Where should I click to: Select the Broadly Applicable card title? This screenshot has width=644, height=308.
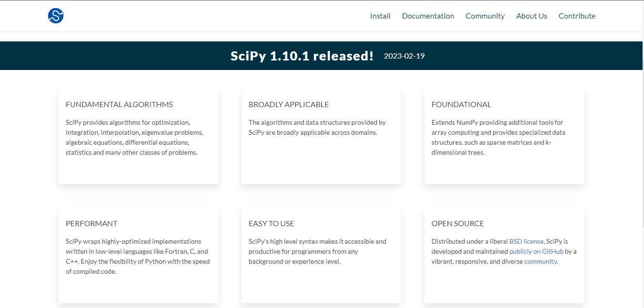[x=289, y=105]
